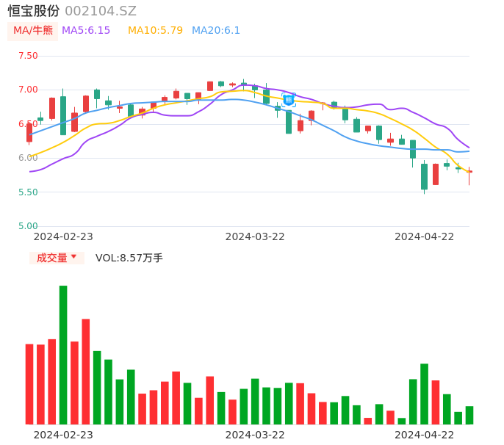
Task: Click the stock code 002104.SZ
Action: coord(101,11)
